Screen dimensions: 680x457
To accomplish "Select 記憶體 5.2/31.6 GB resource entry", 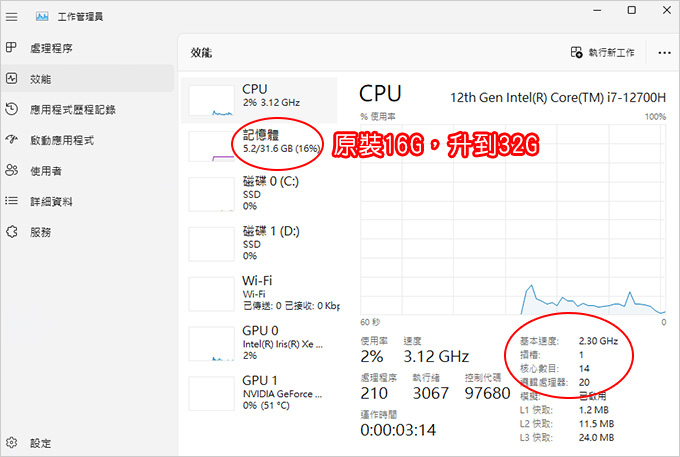I will [259, 146].
